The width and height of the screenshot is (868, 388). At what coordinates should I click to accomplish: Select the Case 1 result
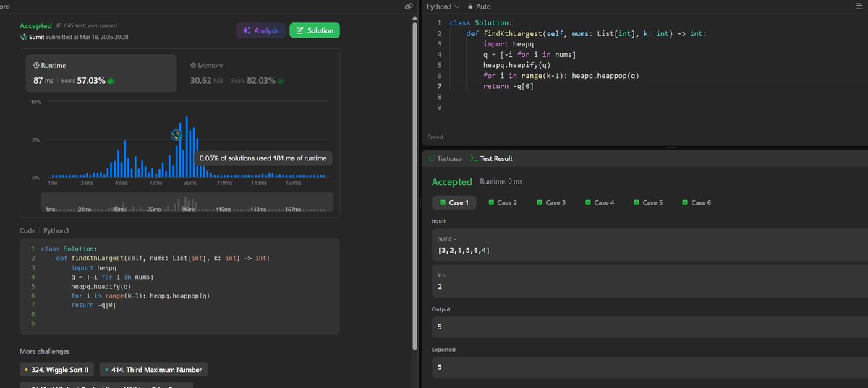pos(456,202)
